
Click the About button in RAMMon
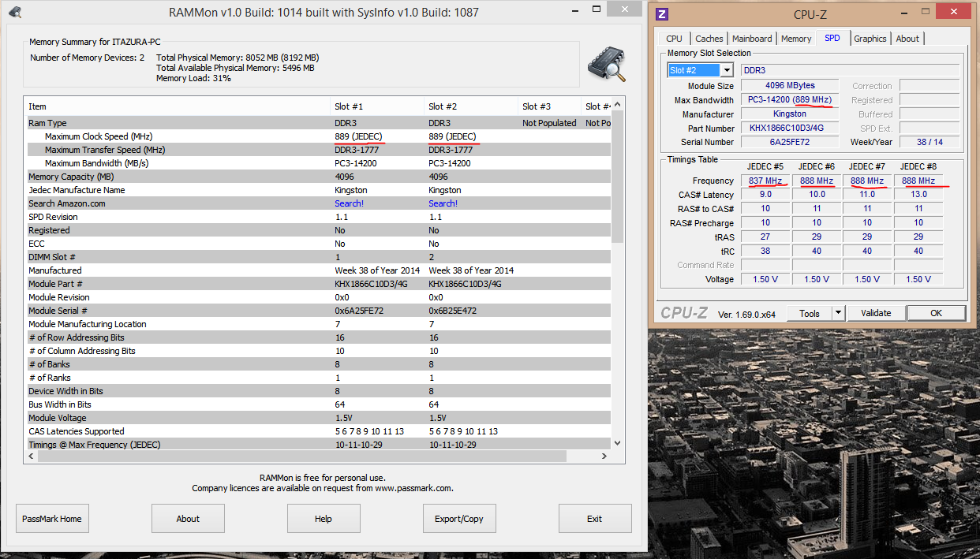point(188,519)
